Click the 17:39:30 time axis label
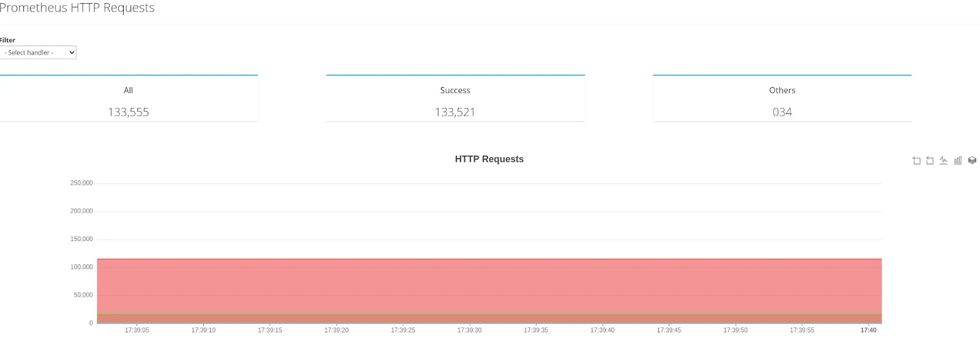This screenshot has width=980, height=352. click(x=469, y=330)
